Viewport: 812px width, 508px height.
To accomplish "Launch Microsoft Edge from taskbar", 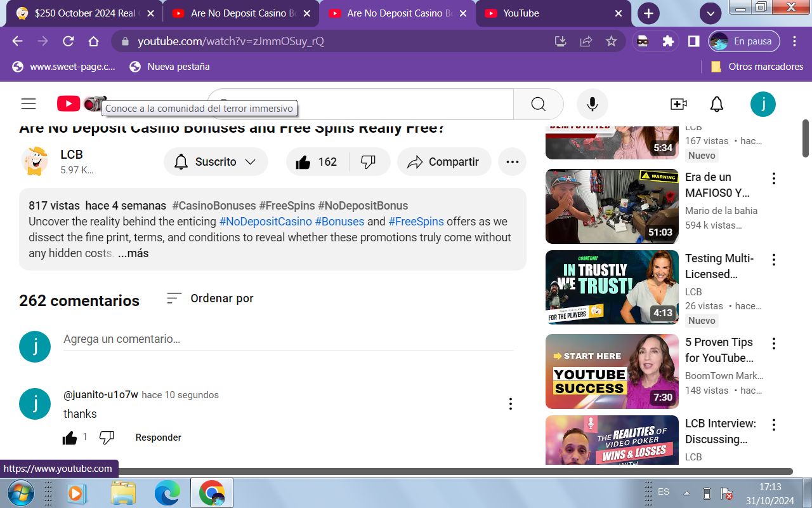I will click(167, 493).
